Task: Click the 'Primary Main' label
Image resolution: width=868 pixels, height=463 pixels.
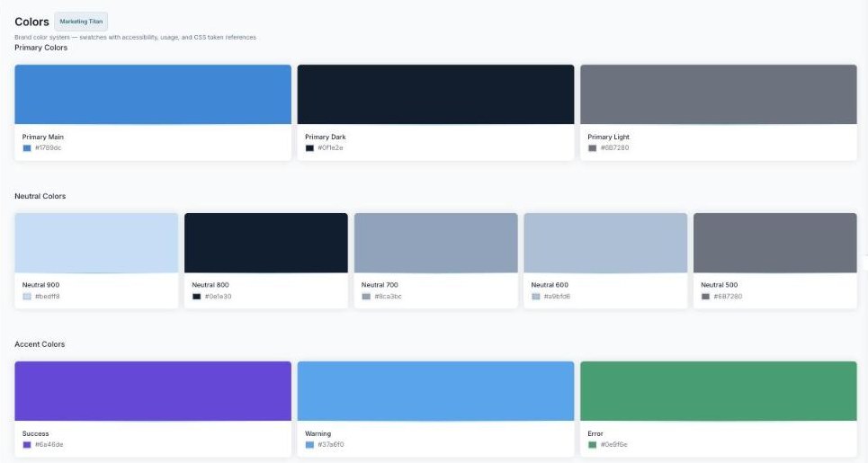Action: click(42, 137)
